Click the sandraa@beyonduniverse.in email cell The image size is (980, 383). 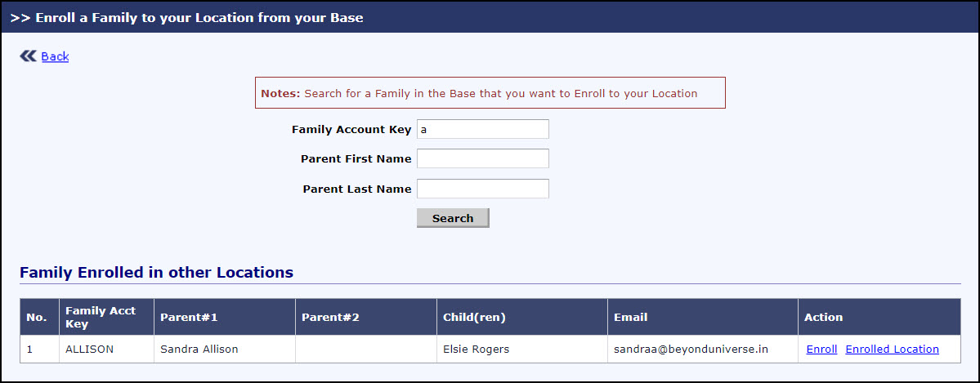point(691,349)
